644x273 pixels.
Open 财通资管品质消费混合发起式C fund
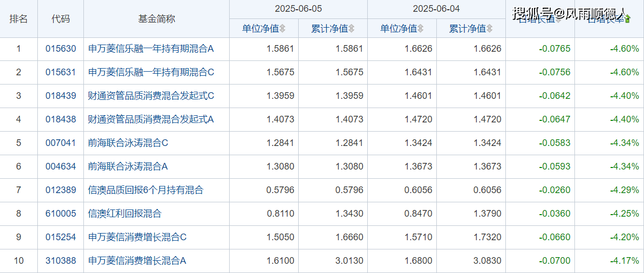[x=151, y=96]
